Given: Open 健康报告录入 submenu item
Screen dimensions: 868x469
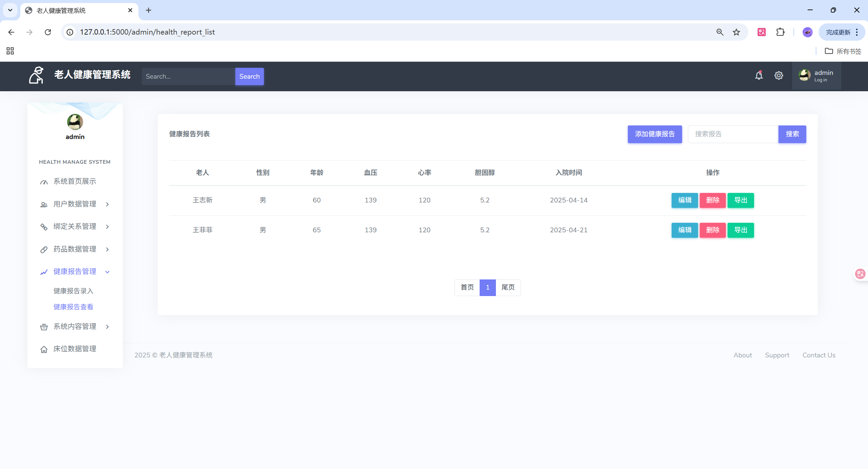Looking at the screenshot, I should (73, 291).
